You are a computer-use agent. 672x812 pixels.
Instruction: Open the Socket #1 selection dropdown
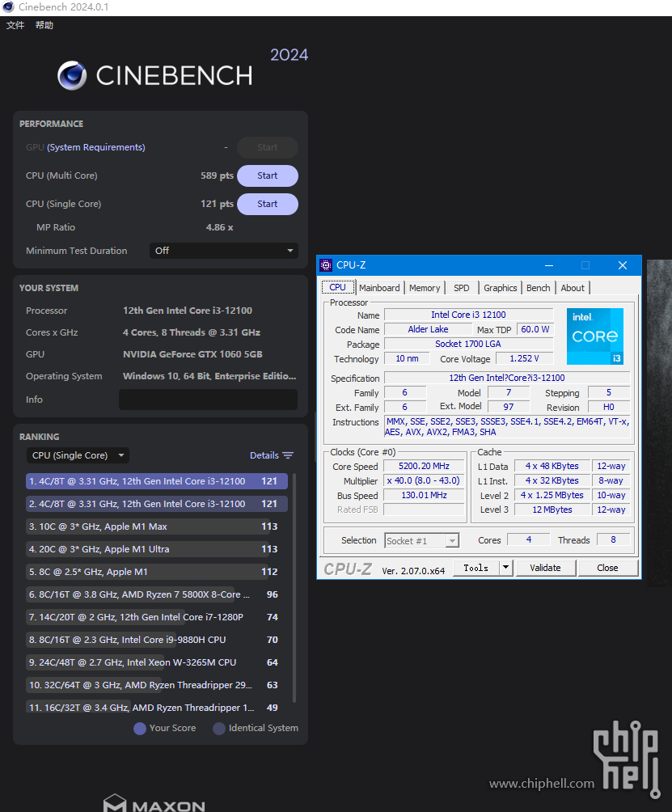[x=422, y=540]
